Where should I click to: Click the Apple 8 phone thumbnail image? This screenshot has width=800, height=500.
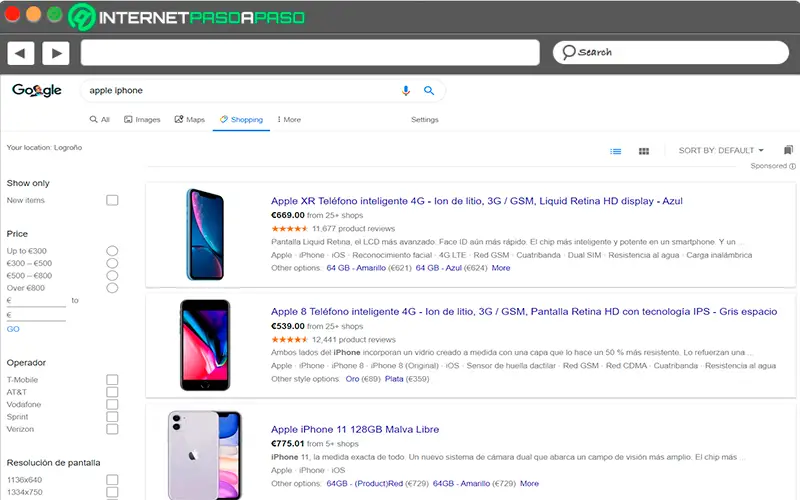[x=204, y=344]
